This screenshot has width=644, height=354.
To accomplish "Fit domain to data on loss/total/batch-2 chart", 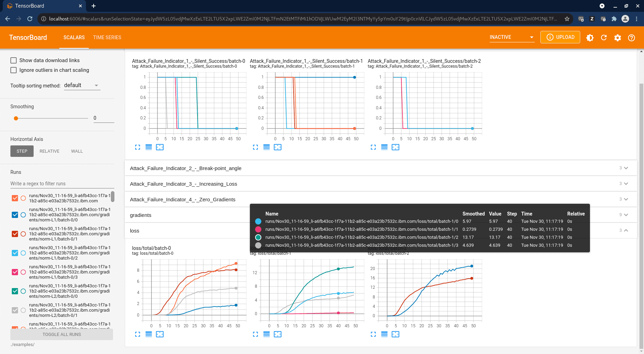I will click(x=395, y=334).
